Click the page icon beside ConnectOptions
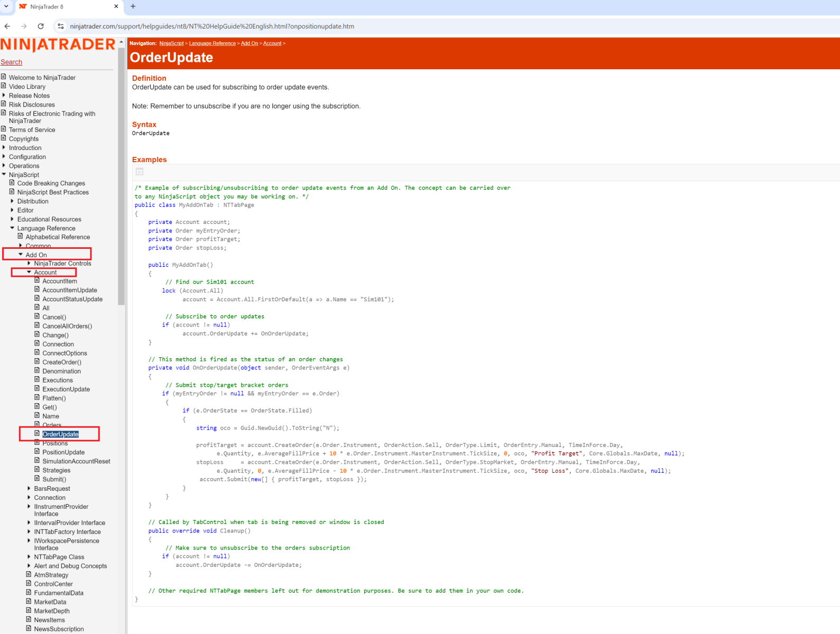This screenshot has width=840, height=634. (x=38, y=352)
